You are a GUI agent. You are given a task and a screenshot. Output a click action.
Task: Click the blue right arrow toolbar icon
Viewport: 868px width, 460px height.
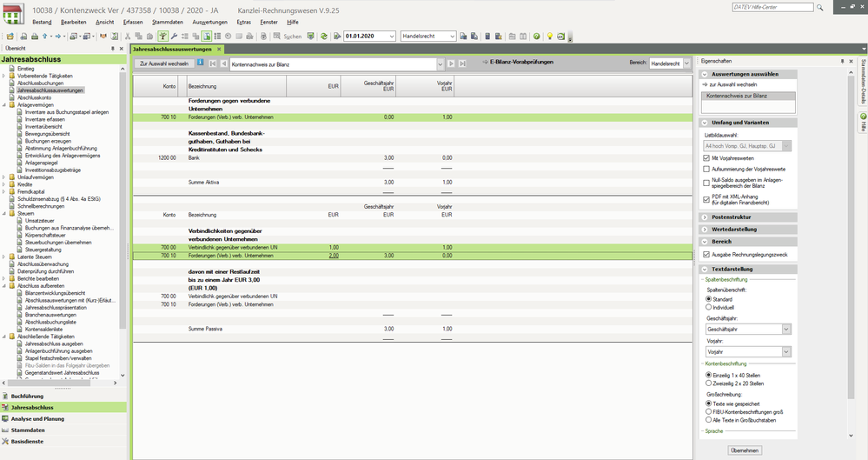click(x=58, y=36)
